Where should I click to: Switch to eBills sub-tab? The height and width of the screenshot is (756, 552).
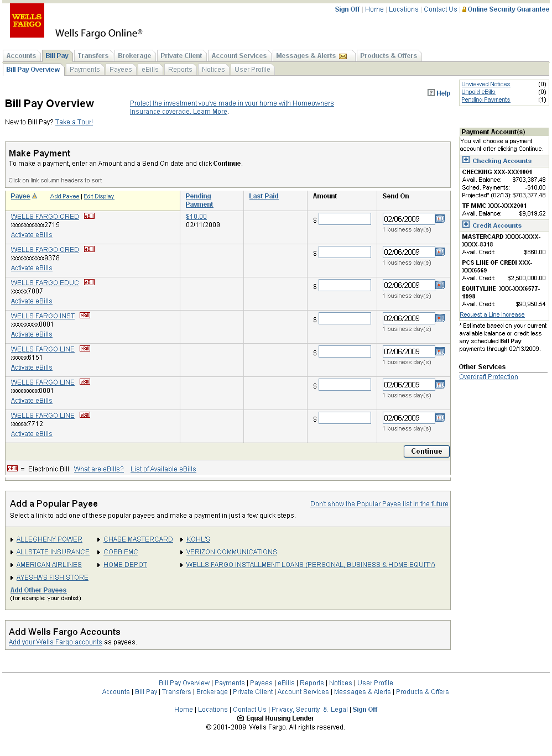click(150, 70)
